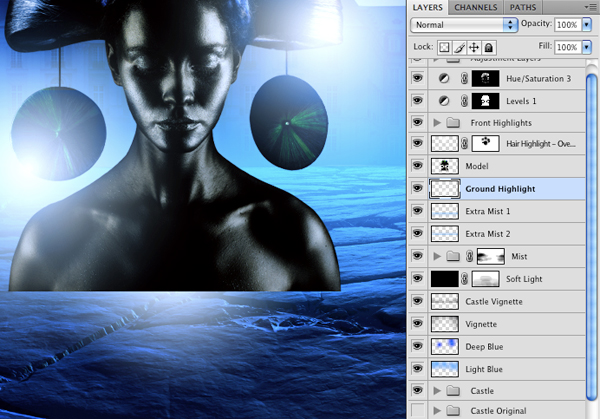
Task: Hide the Hair Highlight layer
Action: pyautogui.click(x=417, y=143)
